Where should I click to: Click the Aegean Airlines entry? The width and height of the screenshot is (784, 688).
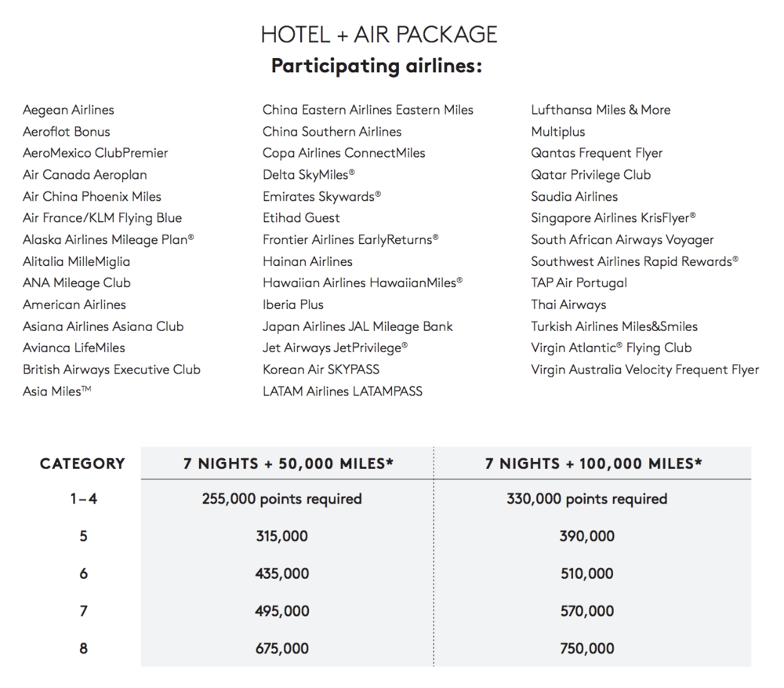point(68,110)
